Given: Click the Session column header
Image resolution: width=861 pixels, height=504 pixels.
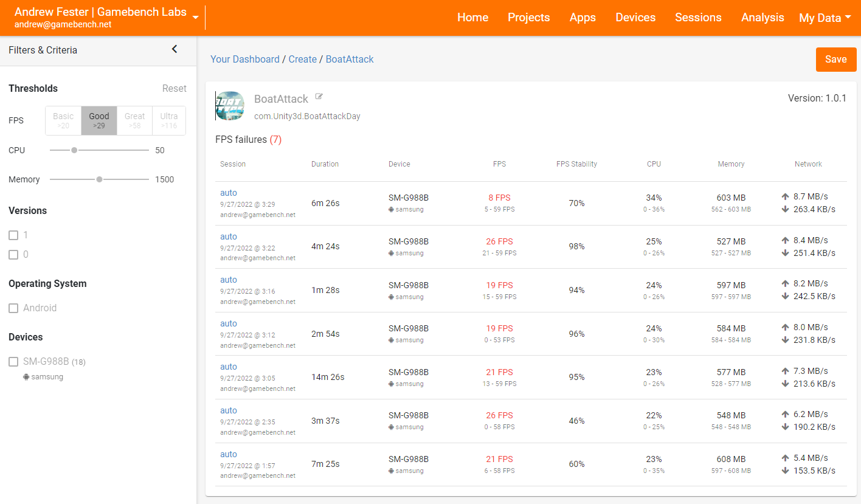Looking at the screenshot, I should (233, 164).
